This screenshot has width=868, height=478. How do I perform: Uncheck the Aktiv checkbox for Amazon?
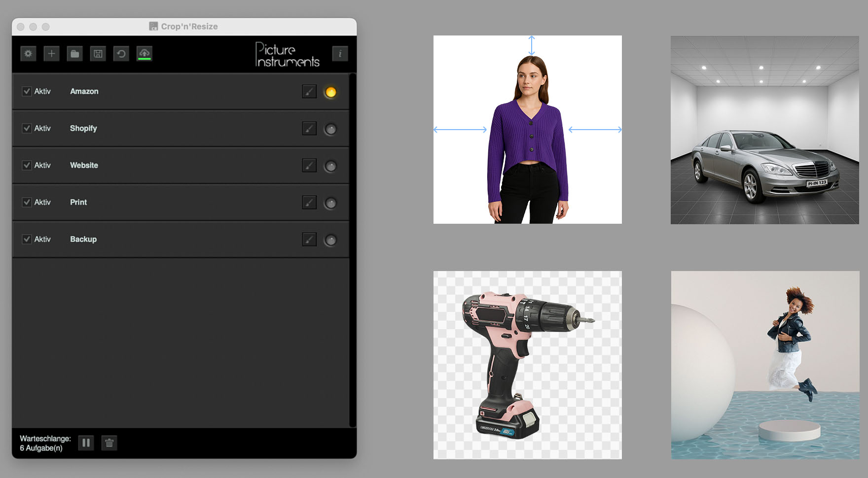(x=27, y=92)
